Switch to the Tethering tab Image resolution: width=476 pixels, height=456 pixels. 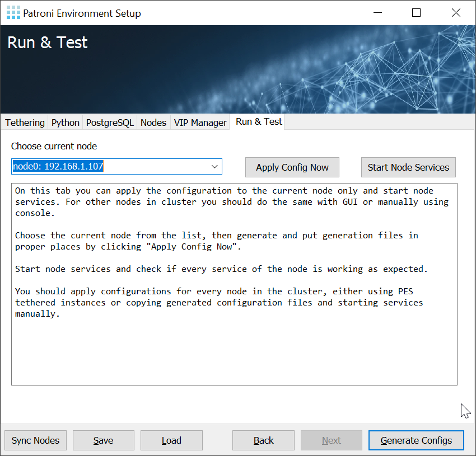point(25,123)
